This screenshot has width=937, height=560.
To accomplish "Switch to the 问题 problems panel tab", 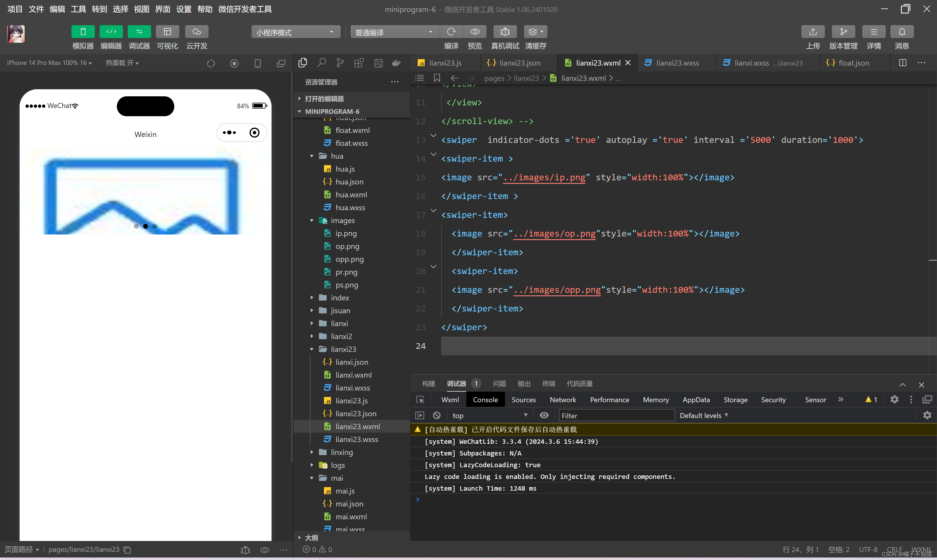I will [499, 384].
